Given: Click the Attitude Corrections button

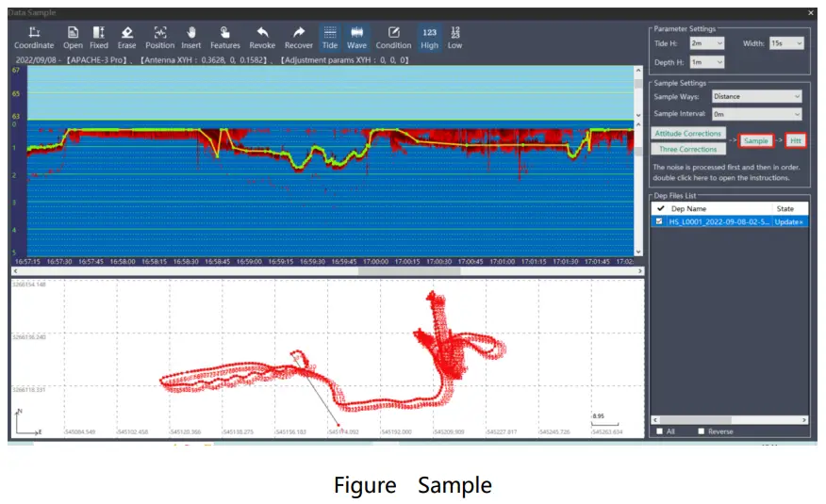Looking at the screenshot, I should [x=688, y=134].
